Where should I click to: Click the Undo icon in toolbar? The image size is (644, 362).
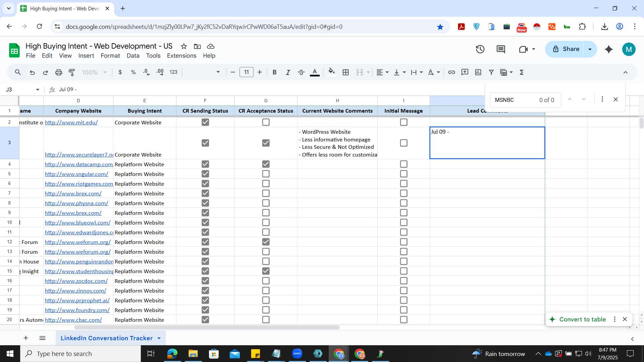32,72
